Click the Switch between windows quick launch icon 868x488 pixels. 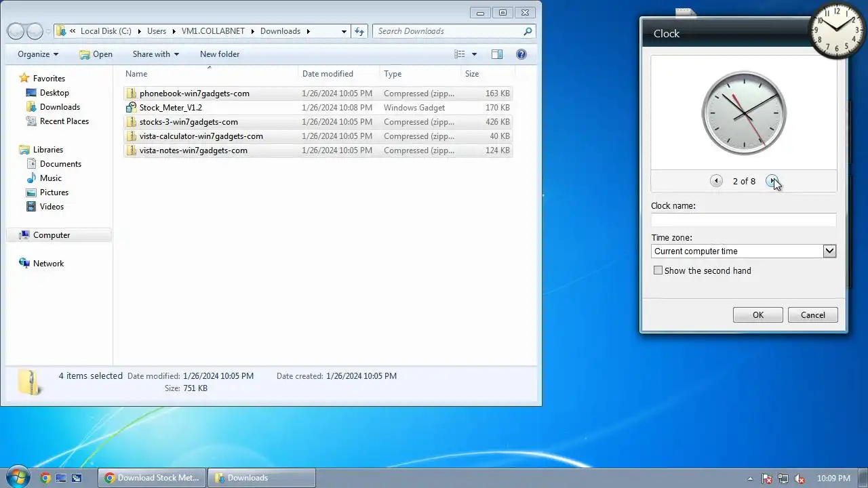tap(77, 478)
